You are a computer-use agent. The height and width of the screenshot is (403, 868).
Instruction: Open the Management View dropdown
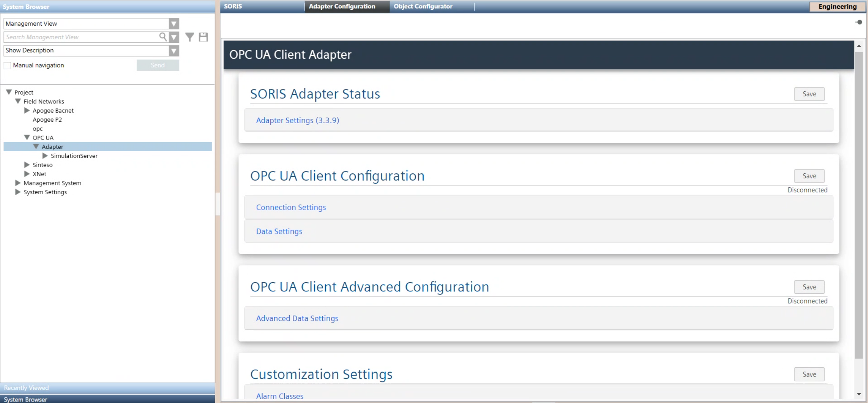[174, 24]
